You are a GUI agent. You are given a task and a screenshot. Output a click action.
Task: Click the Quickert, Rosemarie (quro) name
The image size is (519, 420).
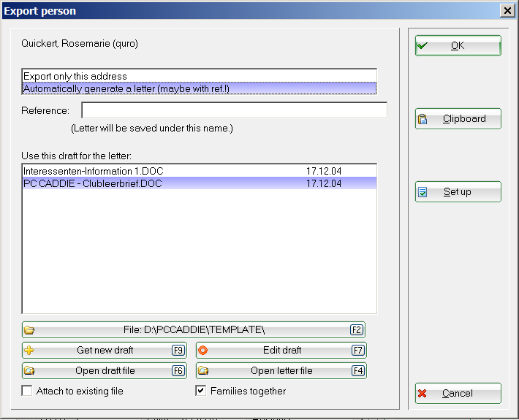(x=80, y=43)
